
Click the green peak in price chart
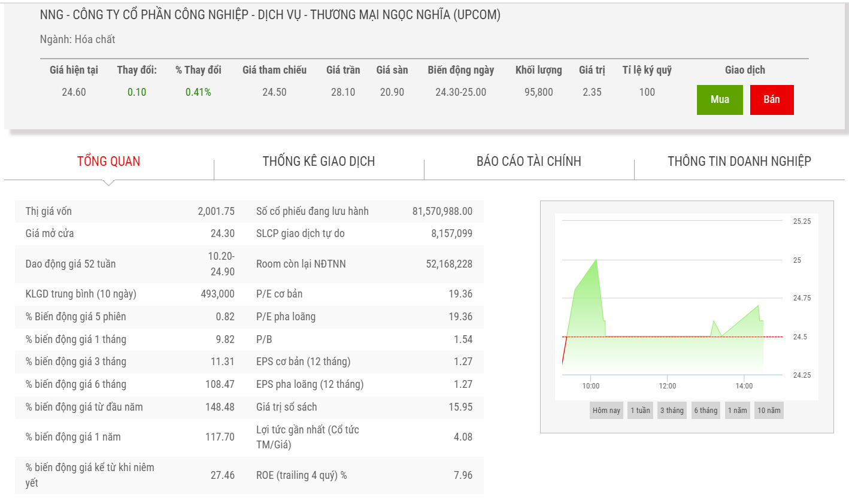(596, 260)
